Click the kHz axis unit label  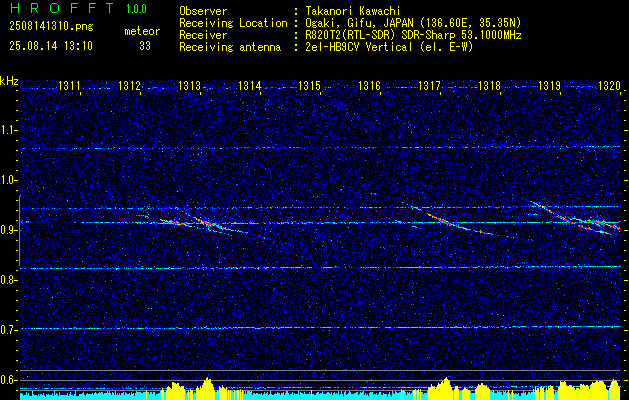point(9,81)
